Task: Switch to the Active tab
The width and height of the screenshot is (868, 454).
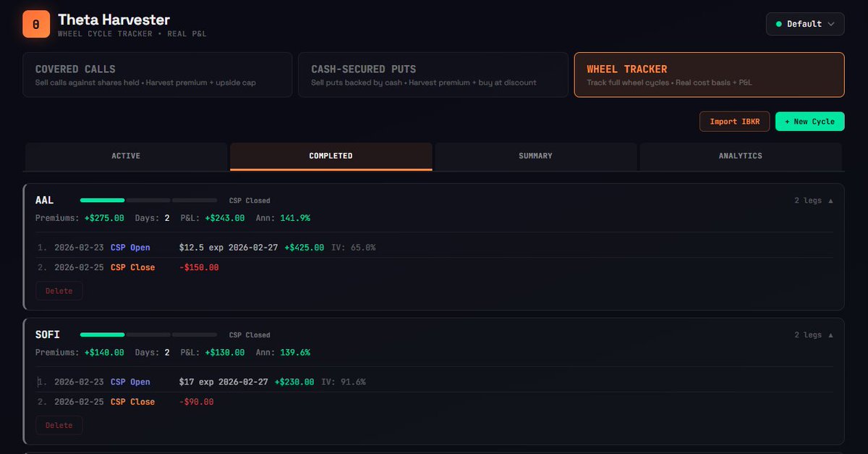Action: [x=126, y=156]
